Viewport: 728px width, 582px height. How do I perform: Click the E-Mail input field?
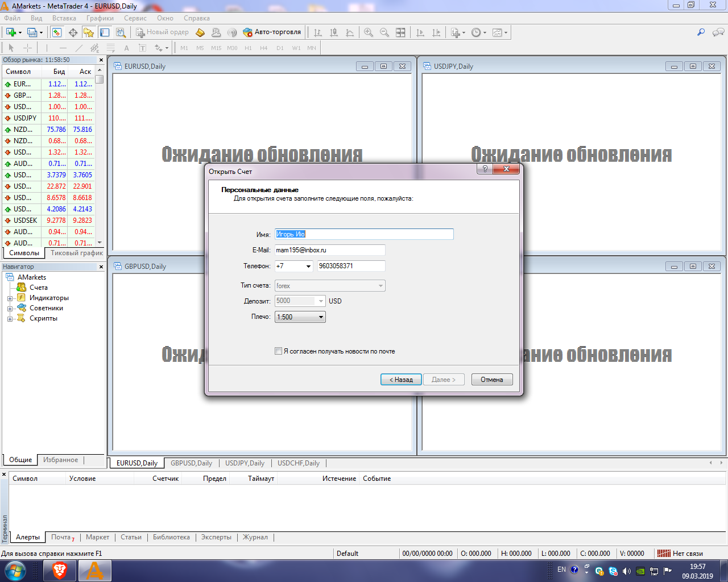click(330, 250)
